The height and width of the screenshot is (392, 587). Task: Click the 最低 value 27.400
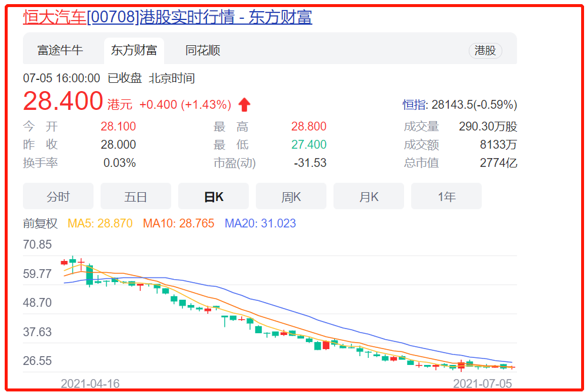tap(309, 145)
